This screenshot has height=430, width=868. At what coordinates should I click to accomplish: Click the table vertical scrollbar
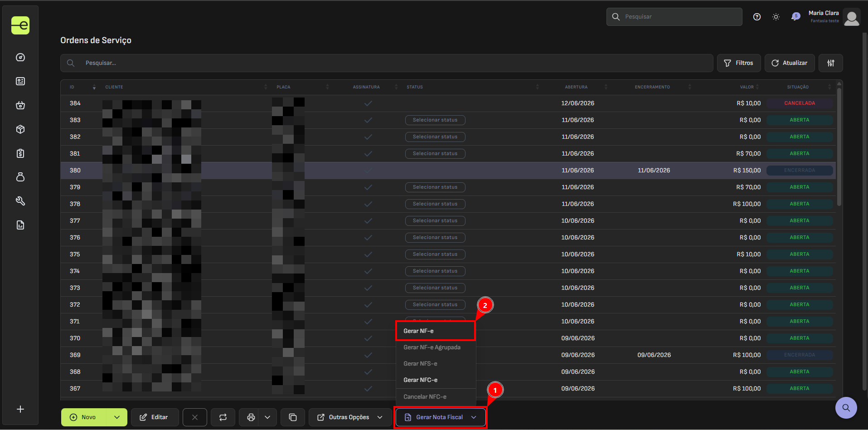[839, 147]
